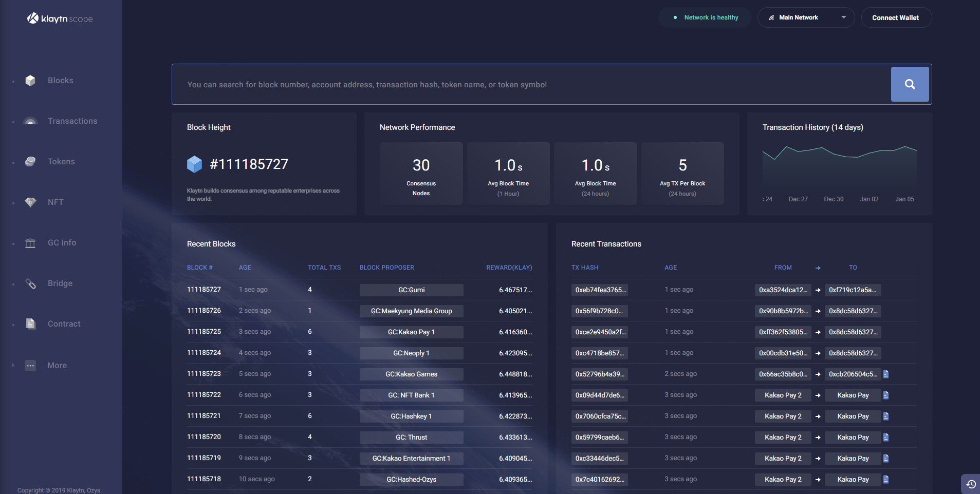Open GC:Hashkey 1 proposer
Screen dimensions: 980x494
coord(412,416)
